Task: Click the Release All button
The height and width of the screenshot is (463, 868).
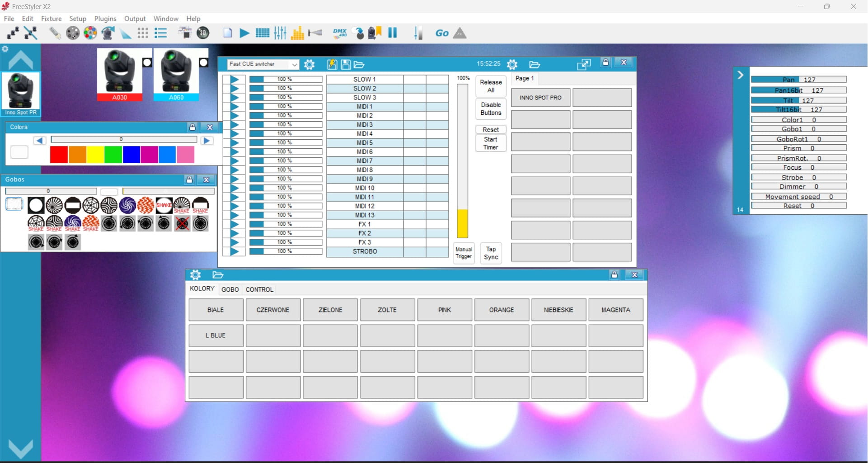Action: pos(491,86)
